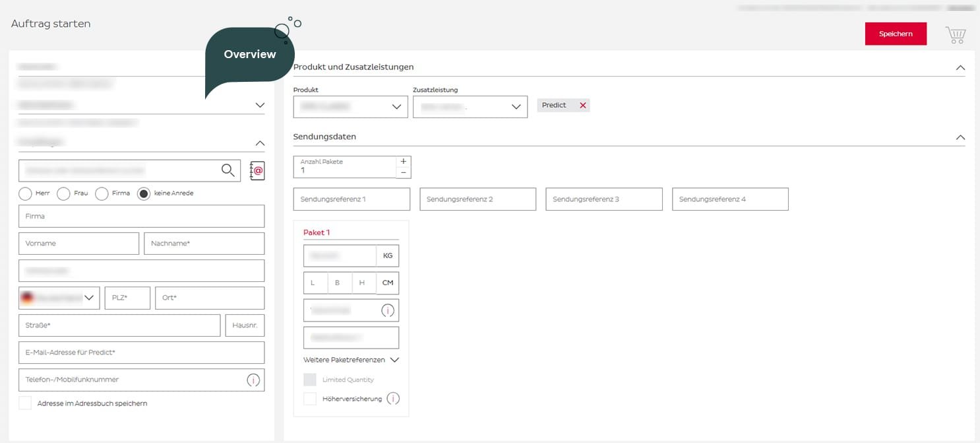Increase Anzahl Pakete with plus button

point(404,162)
